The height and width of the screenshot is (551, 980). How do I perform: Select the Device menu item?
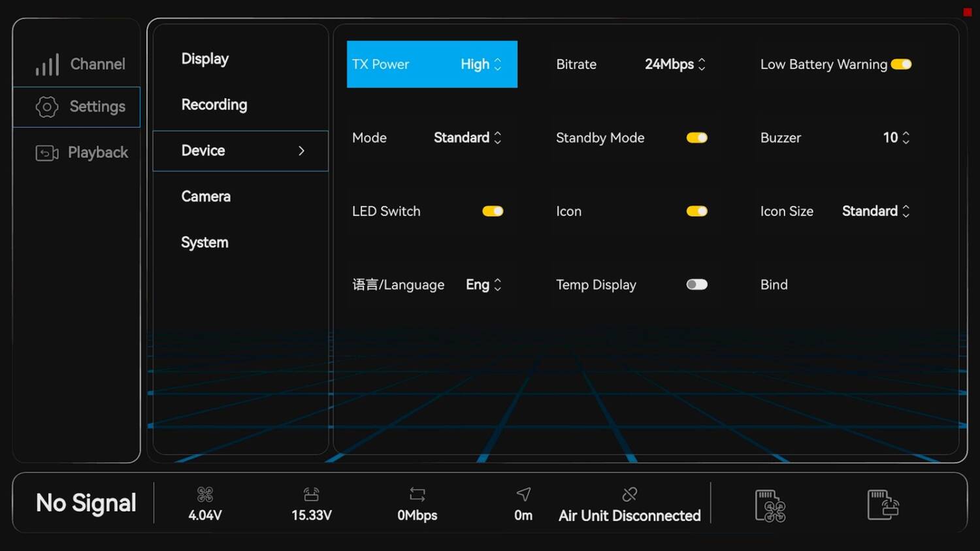coord(240,151)
